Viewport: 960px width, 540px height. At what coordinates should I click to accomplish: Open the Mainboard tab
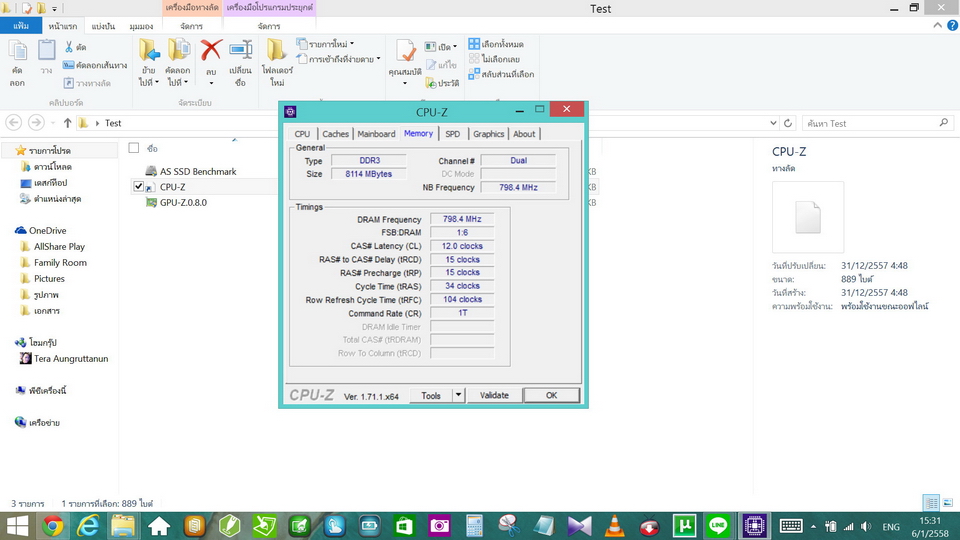(376, 134)
